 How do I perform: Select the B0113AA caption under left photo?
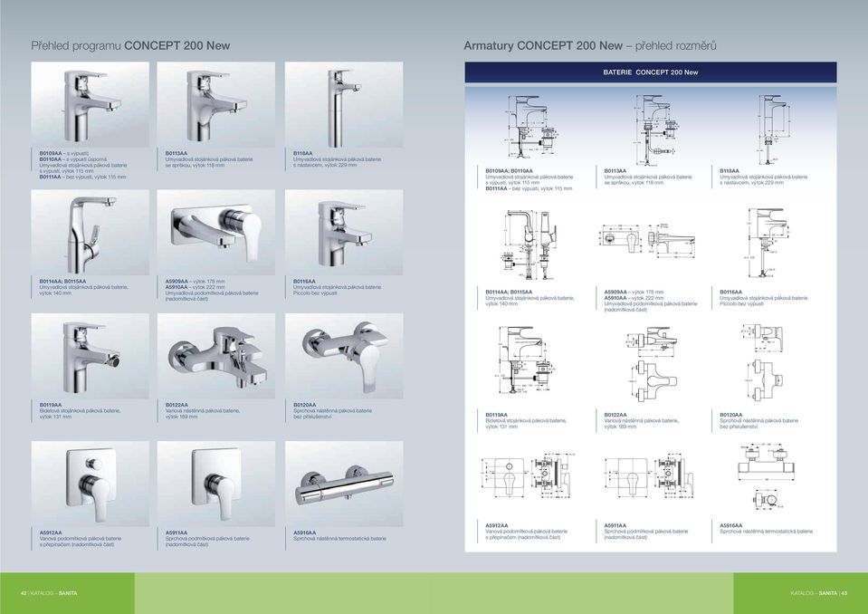(209, 158)
